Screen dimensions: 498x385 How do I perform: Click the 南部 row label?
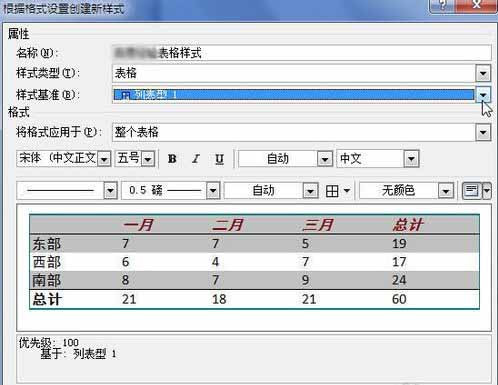click(47, 280)
